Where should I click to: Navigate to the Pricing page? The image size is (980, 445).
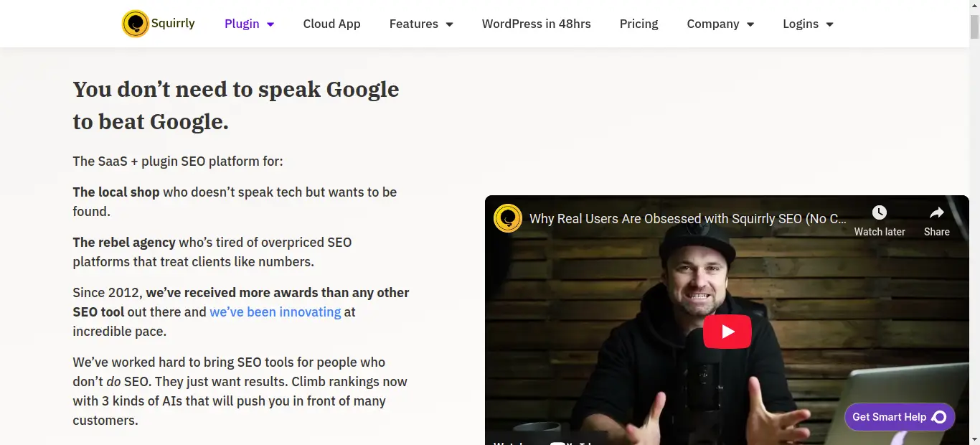639,24
